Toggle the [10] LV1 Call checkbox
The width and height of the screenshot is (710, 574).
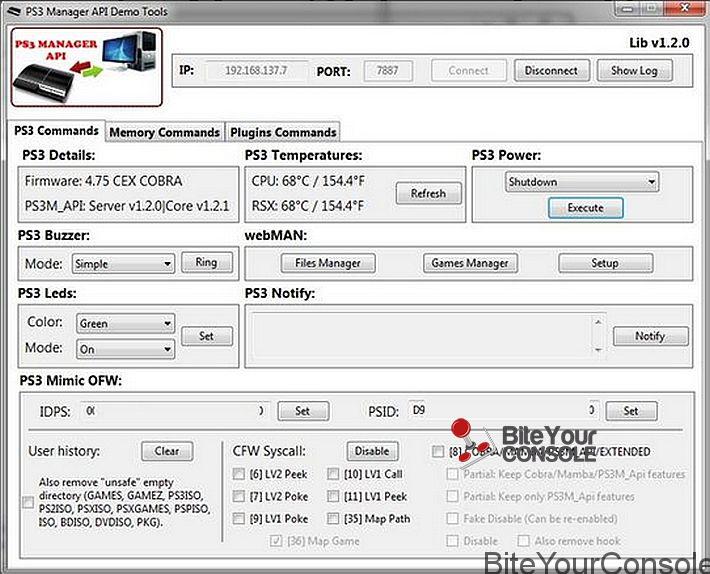(333, 474)
